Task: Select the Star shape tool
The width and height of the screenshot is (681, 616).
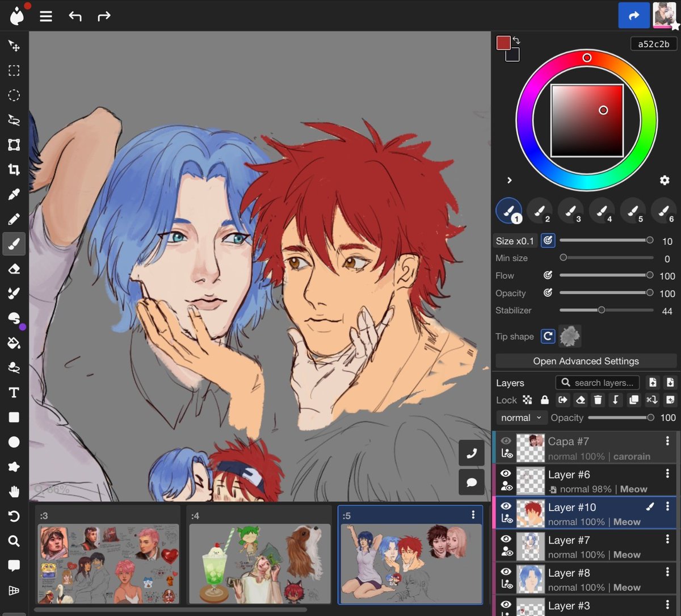Action: (x=14, y=467)
